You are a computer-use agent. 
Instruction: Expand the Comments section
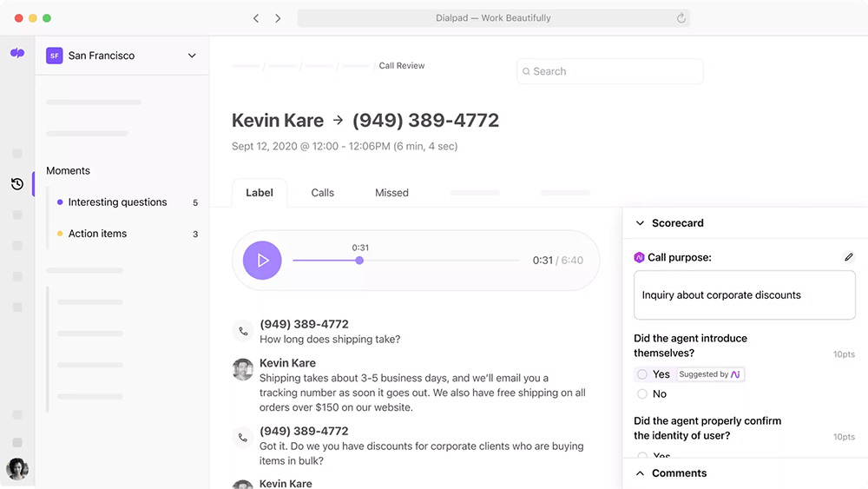(640, 473)
